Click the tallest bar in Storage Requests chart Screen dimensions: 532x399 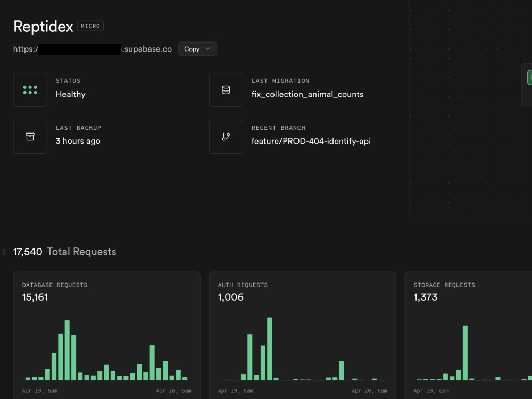coord(465,353)
